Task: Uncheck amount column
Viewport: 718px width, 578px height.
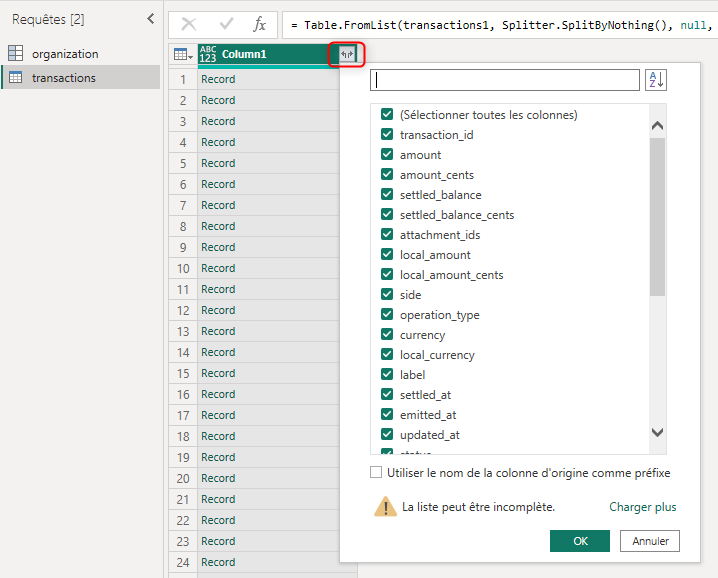Action: point(387,154)
